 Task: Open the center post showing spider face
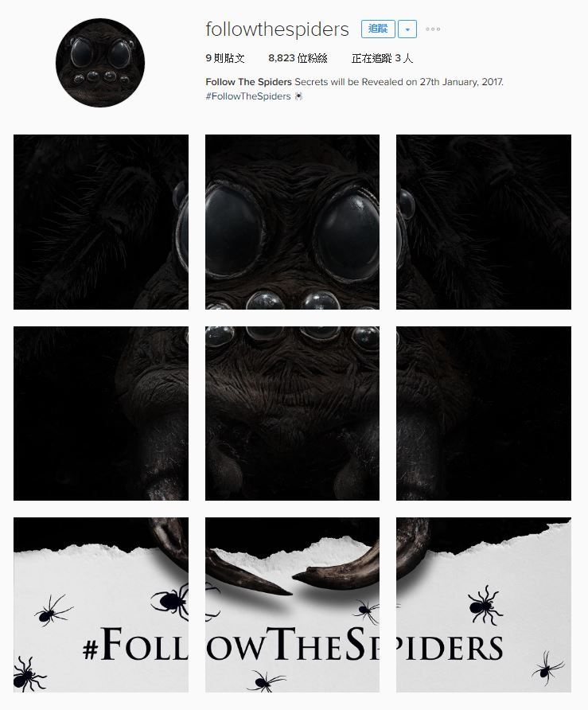pyautogui.click(x=293, y=413)
